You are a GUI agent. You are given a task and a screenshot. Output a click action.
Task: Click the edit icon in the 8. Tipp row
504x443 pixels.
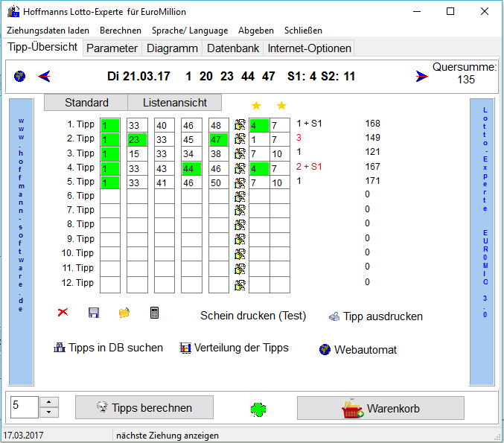point(240,225)
